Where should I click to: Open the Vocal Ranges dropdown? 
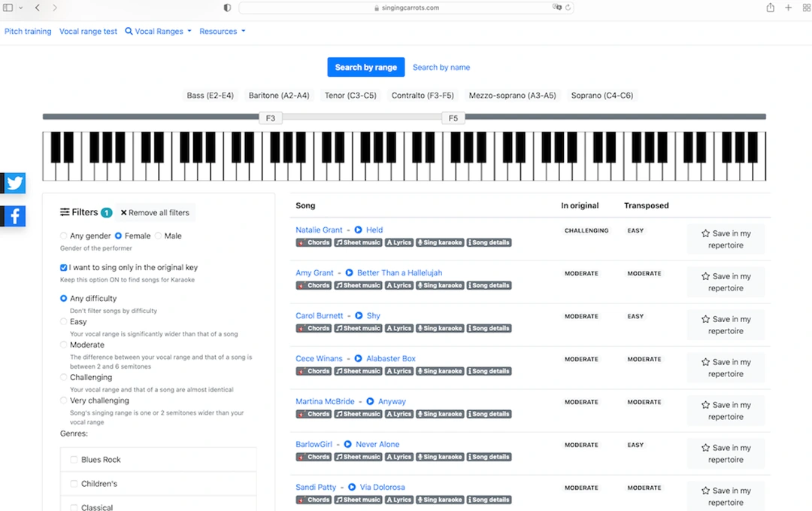(158, 31)
